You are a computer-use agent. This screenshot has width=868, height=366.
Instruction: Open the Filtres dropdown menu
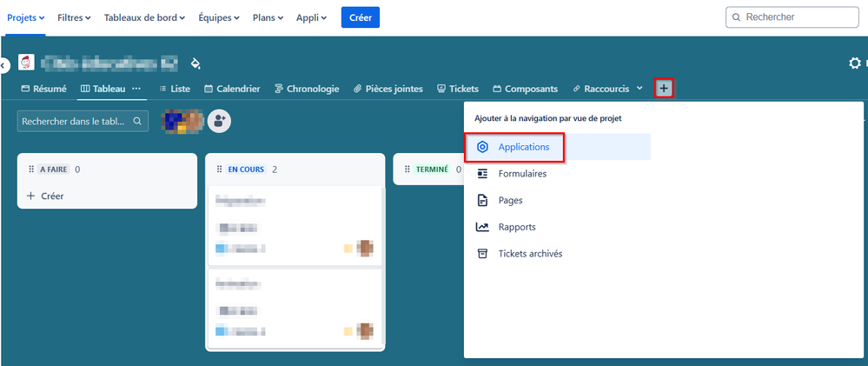tap(74, 17)
